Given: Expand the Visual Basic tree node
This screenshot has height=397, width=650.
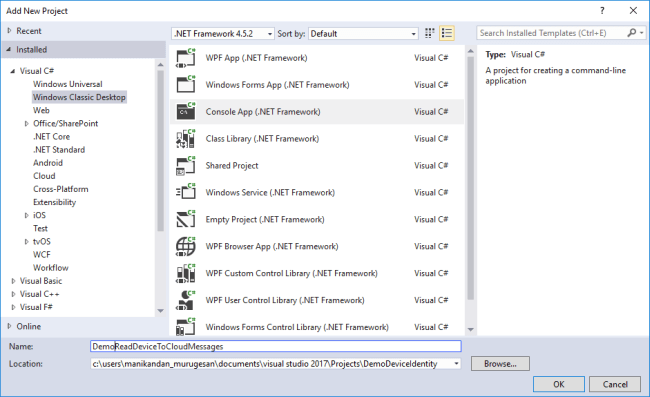Looking at the screenshot, I should [13, 281].
